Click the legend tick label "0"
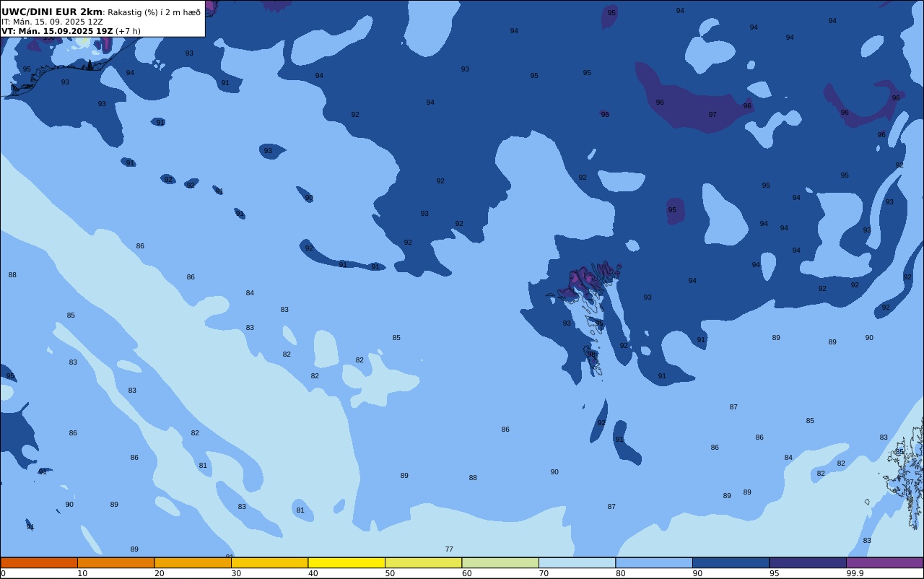 click(x=3, y=573)
